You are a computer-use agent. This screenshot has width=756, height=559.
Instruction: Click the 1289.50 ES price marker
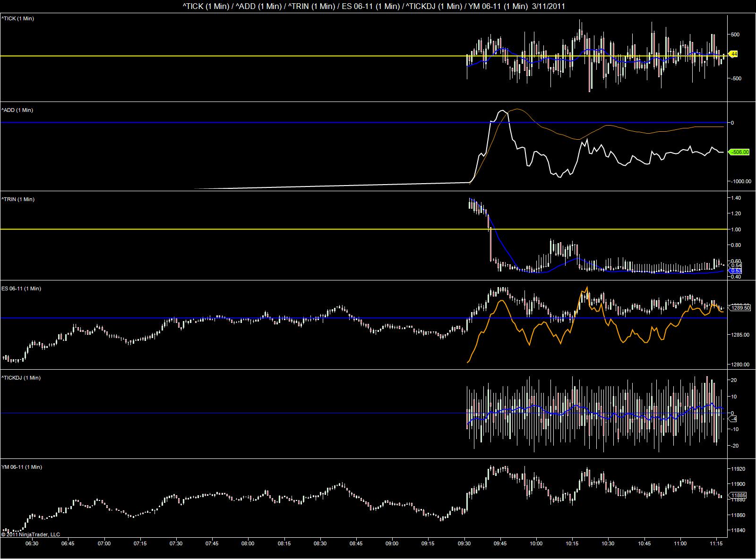coord(740,308)
